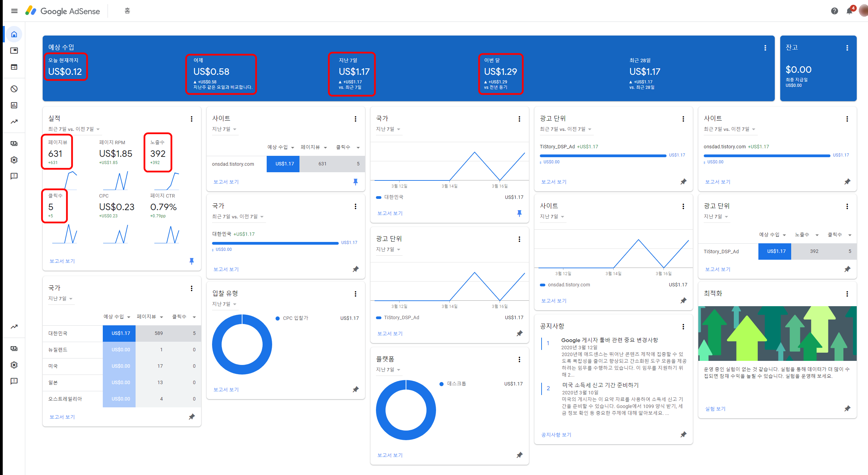The height and width of the screenshot is (475, 868).
Task: Click the Home icon in sidebar
Action: click(x=14, y=34)
